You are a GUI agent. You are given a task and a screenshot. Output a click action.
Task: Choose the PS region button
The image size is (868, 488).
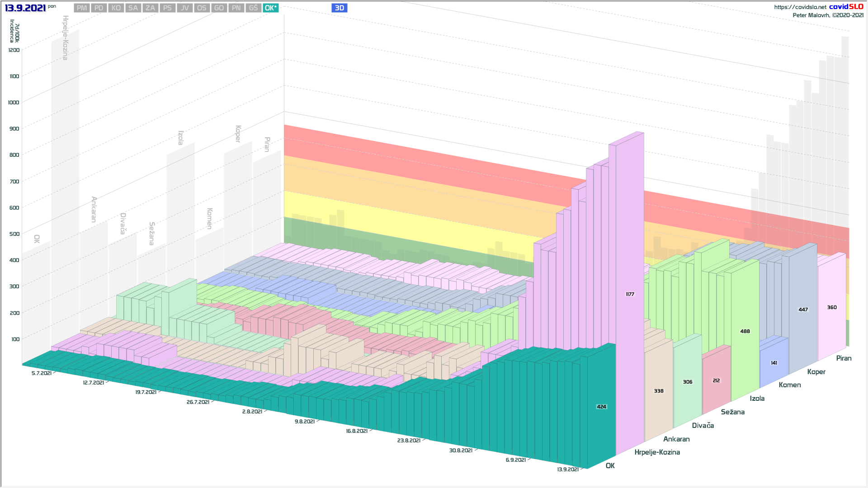(167, 8)
